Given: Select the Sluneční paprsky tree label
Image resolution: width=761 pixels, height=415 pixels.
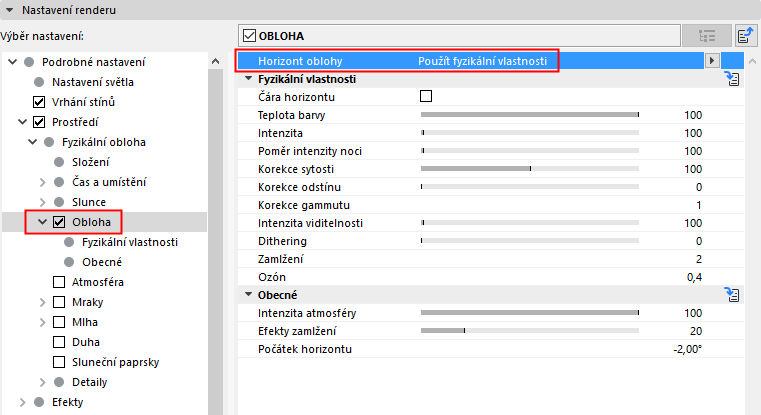Looking at the screenshot, I should click(x=116, y=362).
